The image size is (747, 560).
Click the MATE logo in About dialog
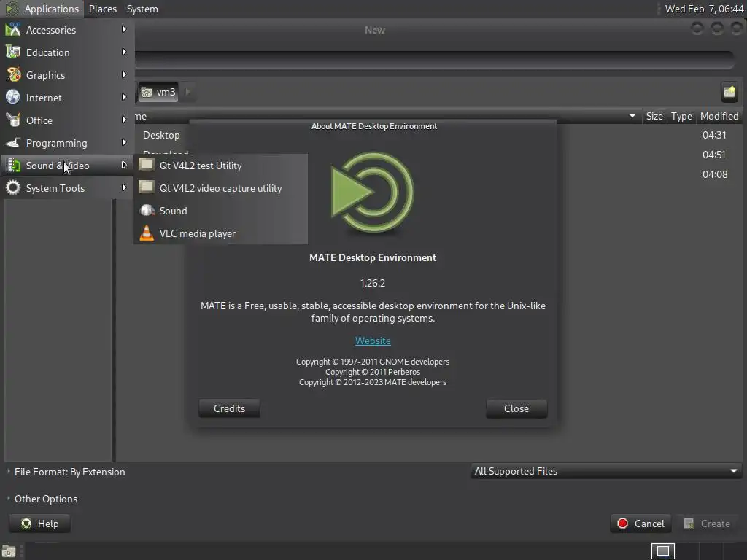(x=373, y=192)
